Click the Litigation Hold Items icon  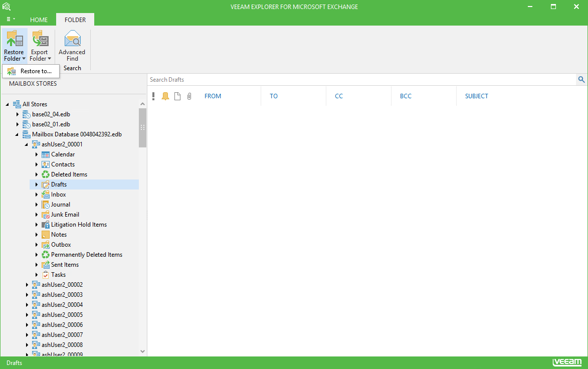point(46,225)
